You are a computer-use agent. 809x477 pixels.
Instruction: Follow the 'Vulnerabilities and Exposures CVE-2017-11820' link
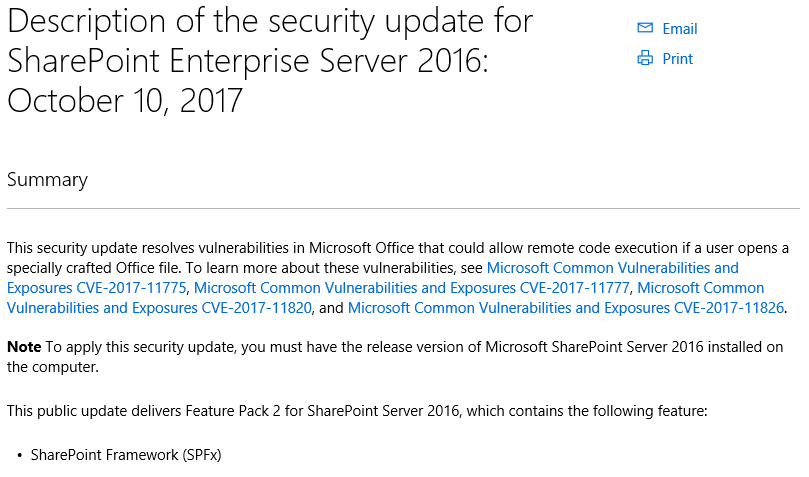click(159, 308)
